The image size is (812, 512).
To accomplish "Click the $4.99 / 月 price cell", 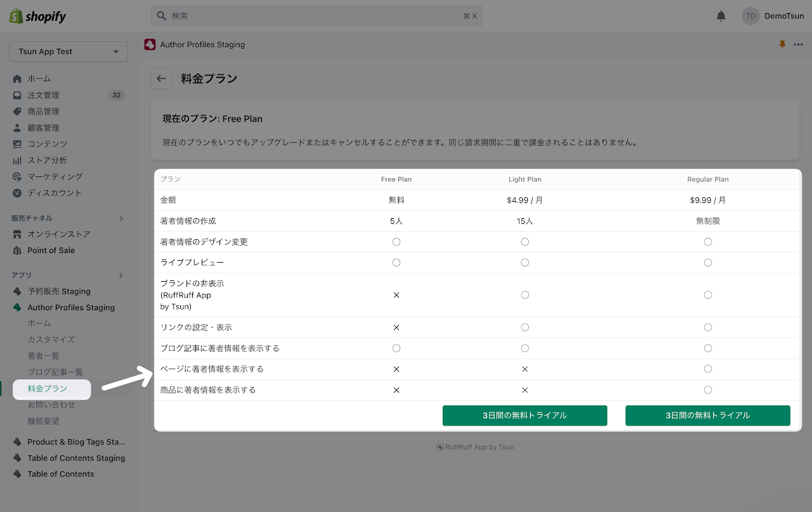I will point(525,200).
